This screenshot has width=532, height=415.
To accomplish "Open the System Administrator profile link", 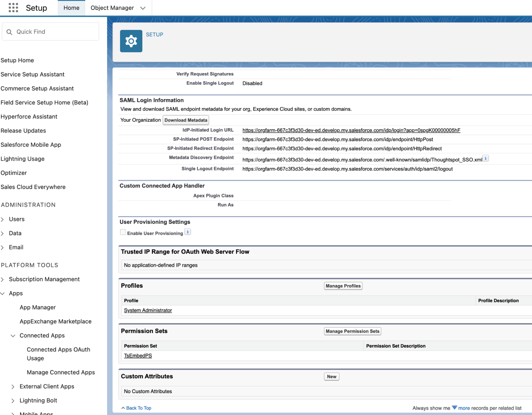I will coord(148,310).
